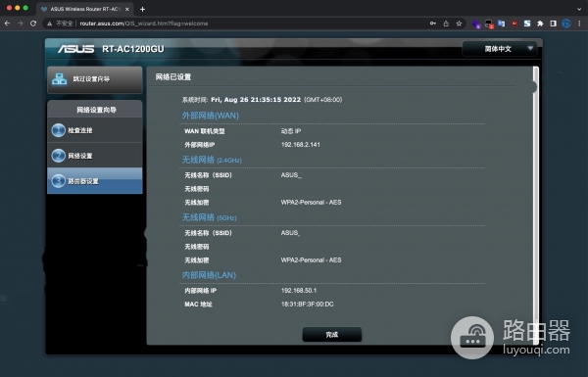Toggle the browser side panel icon
This screenshot has width=588, height=377.
pyautogui.click(x=553, y=24)
